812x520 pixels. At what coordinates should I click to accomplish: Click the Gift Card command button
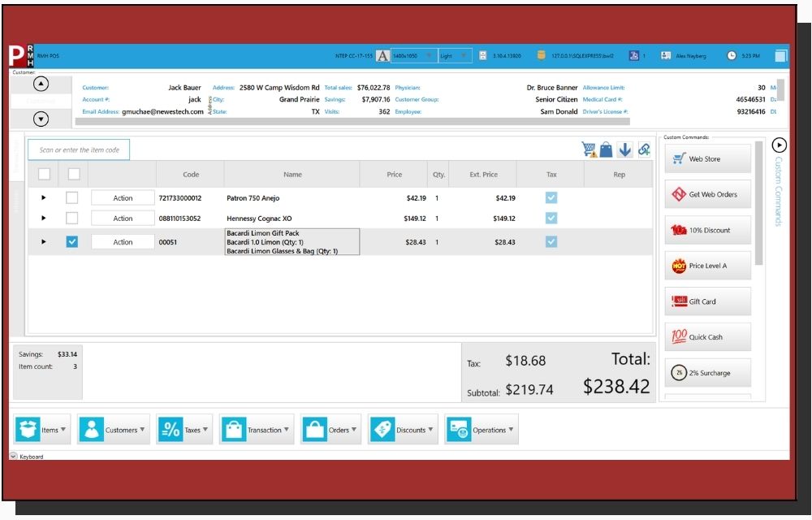pos(707,301)
